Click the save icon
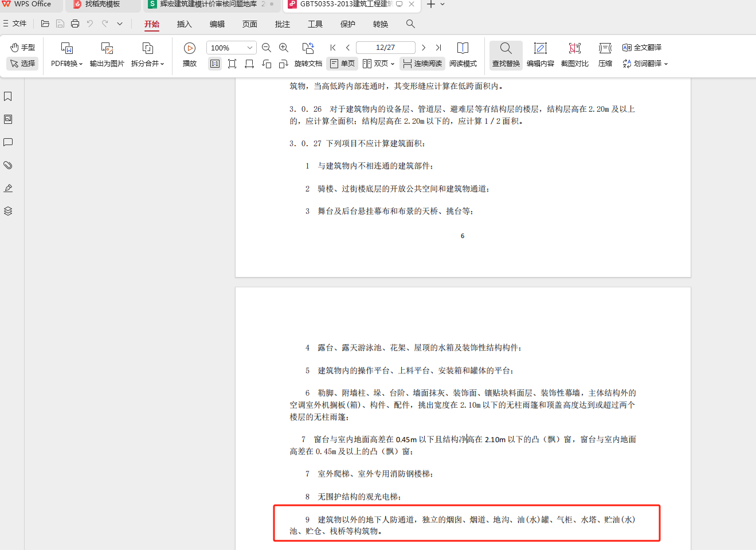756x550 pixels. coord(60,24)
